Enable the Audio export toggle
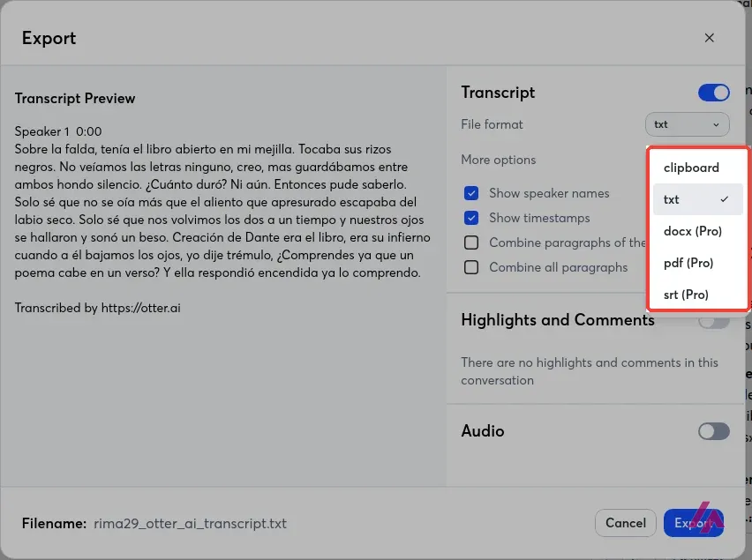 [714, 431]
